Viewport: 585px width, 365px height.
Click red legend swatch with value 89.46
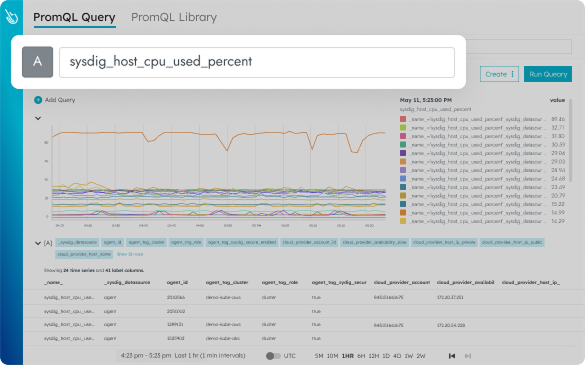pos(403,119)
